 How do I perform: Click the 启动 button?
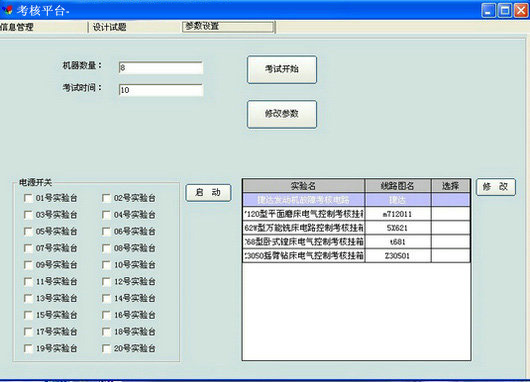coord(208,193)
